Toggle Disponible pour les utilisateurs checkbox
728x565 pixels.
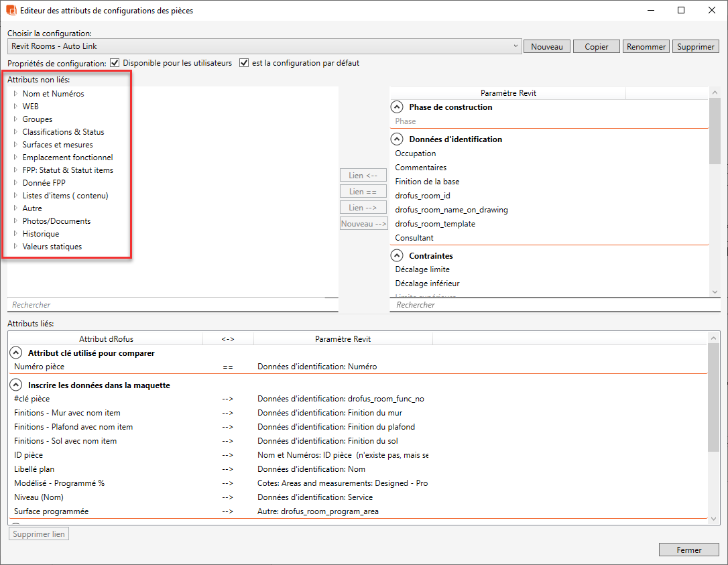115,63
